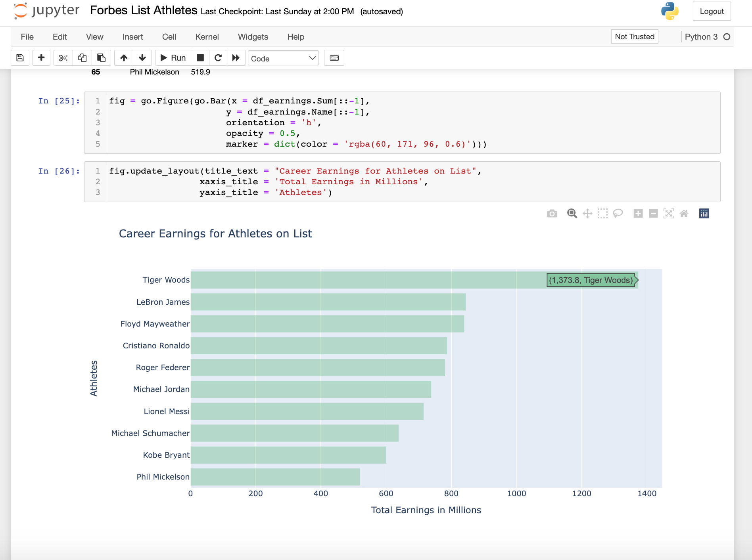Paste cells below icon

click(x=102, y=58)
